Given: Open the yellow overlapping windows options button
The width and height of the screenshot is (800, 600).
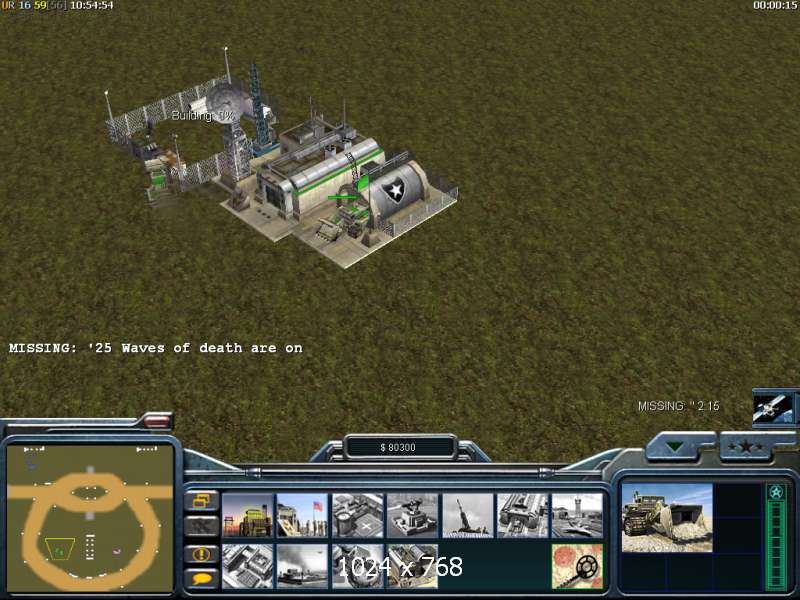Looking at the screenshot, I should (202, 501).
